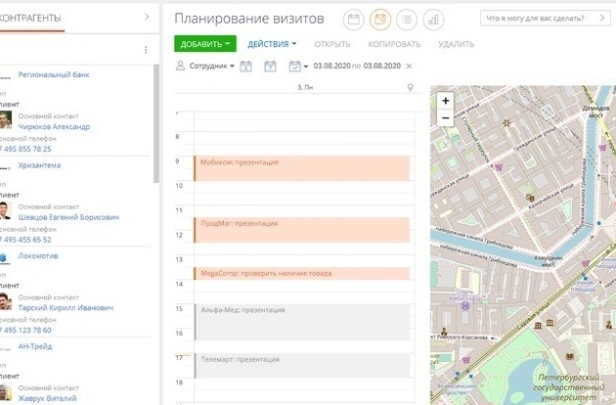
Task: Expand the Добавить dropdown button
Action: [205, 44]
